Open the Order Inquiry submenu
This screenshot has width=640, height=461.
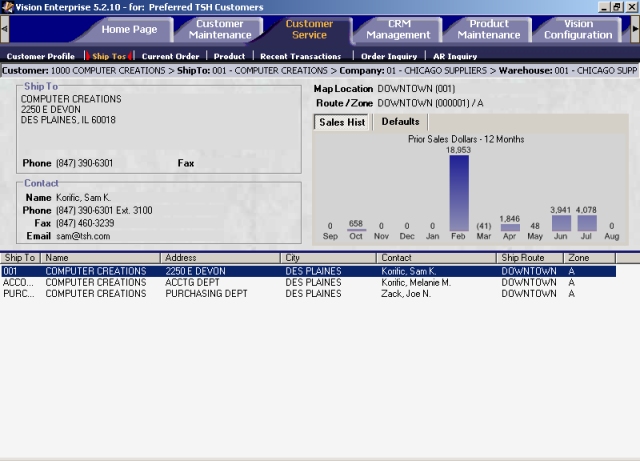389,56
